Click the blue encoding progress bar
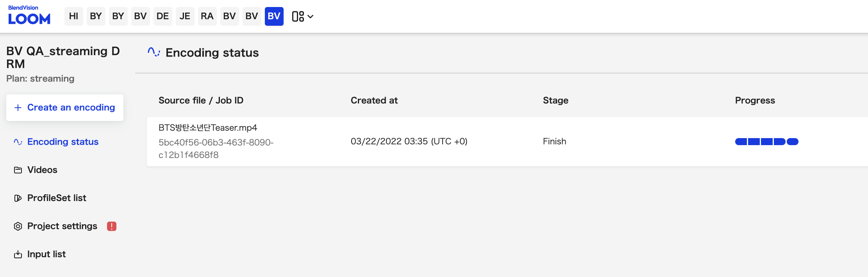This screenshot has height=277, width=868. point(766,142)
